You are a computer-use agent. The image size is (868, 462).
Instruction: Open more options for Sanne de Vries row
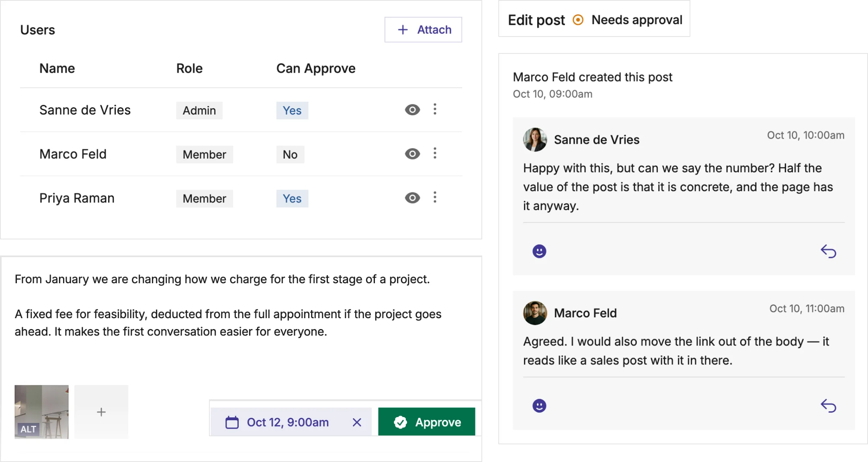pos(435,109)
